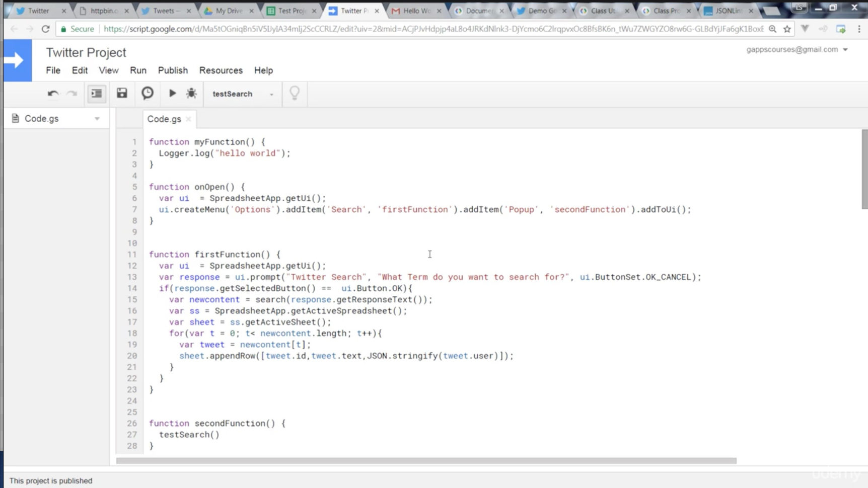Click the Twitter Project title to rename it

pyautogui.click(x=86, y=52)
